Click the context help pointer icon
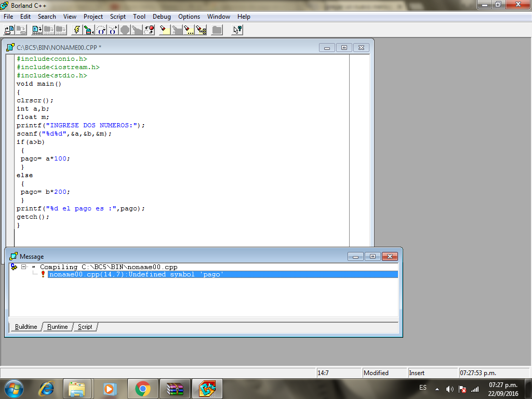The width and height of the screenshot is (532, 399). 237,30
